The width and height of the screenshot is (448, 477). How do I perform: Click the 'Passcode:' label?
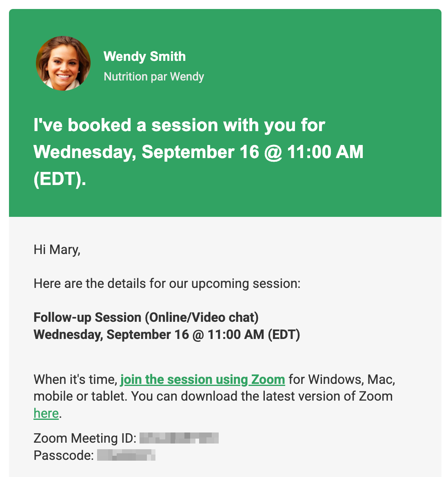(x=64, y=455)
